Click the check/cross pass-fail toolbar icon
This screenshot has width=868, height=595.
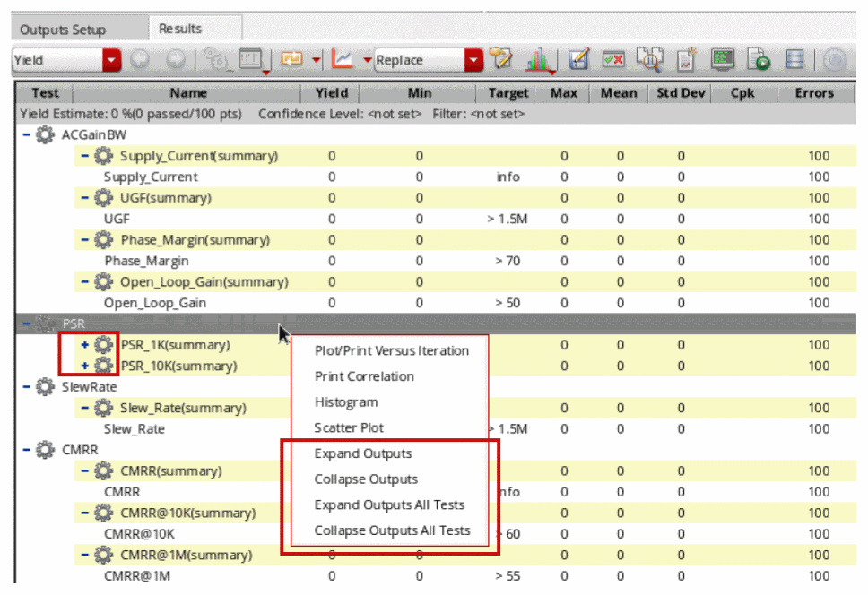(613, 60)
